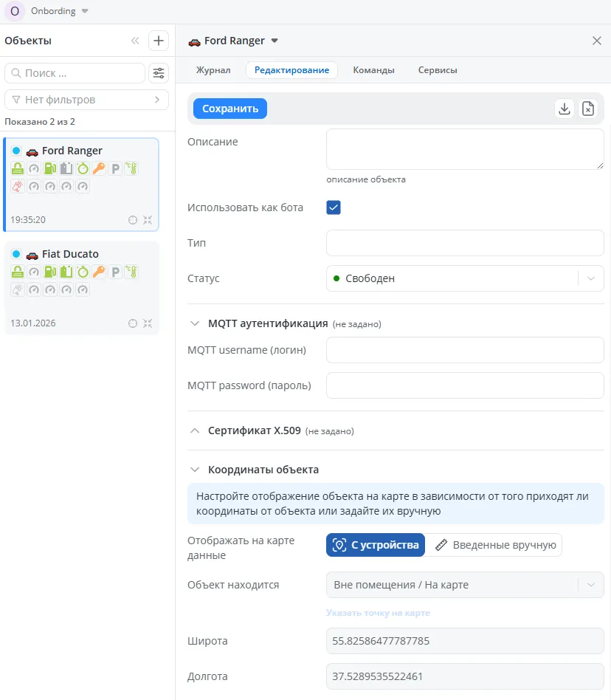Click the parking P icon on Fiat Ducato
Screen dimensions: 611x700
tap(115, 272)
